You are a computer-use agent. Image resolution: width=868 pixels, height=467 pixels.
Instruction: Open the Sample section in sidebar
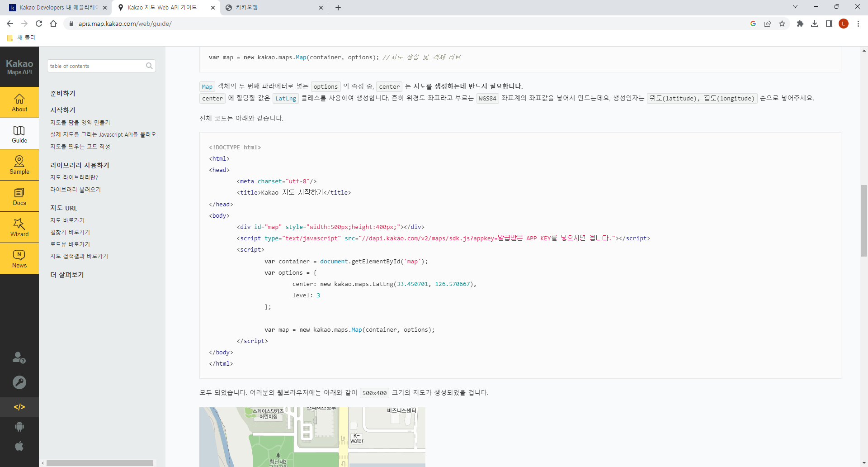point(19,165)
